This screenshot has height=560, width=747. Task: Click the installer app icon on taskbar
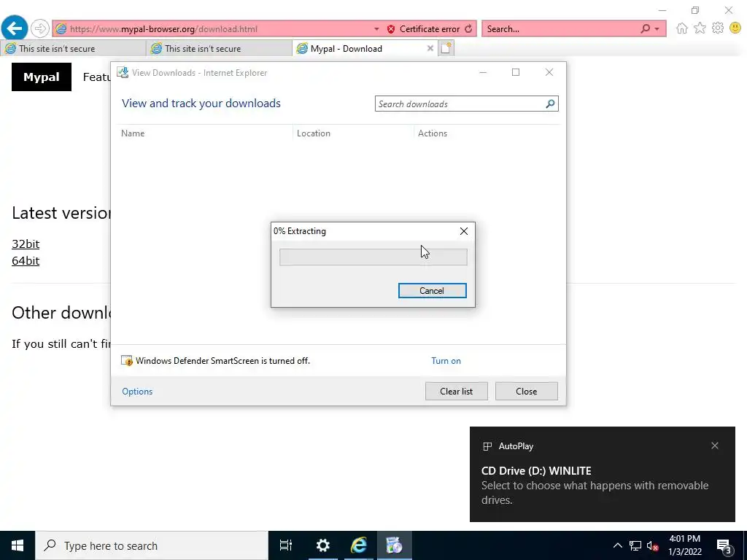(395, 545)
